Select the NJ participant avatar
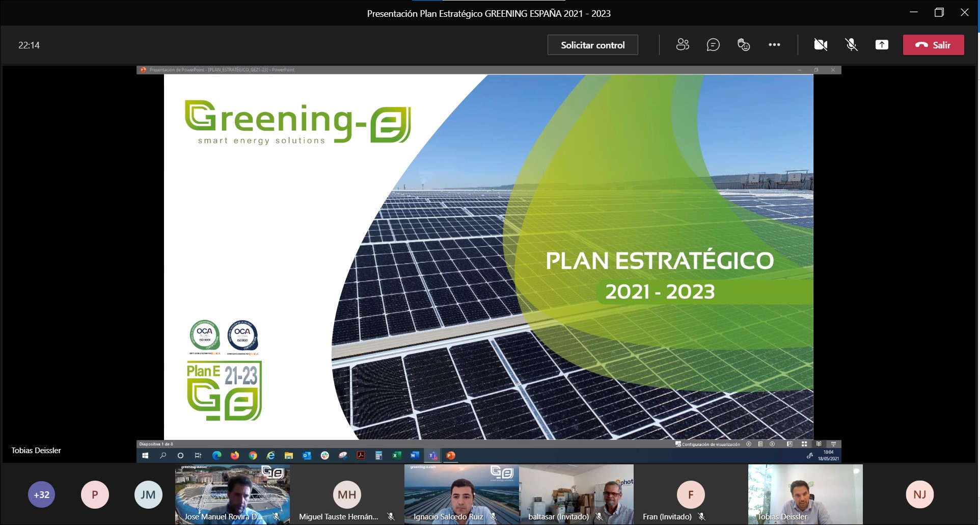 coord(920,494)
